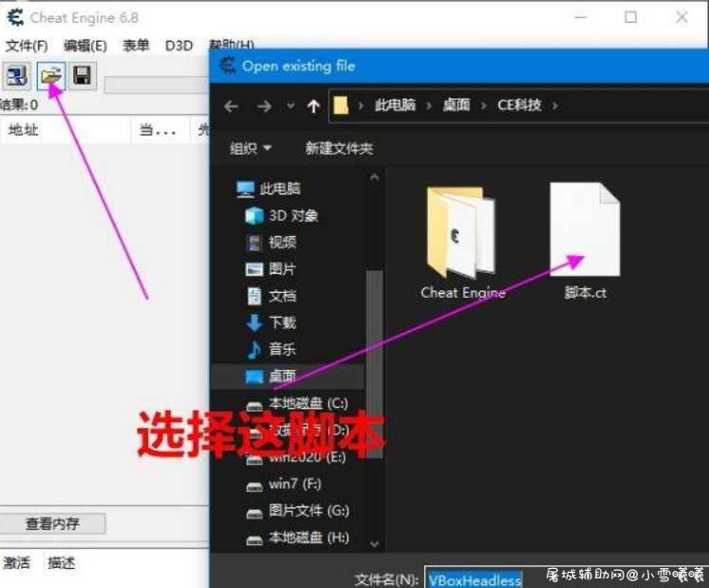Screen dimensions: 709x588
Task: Open the 表单 menu
Action: [x=135, y=46]
